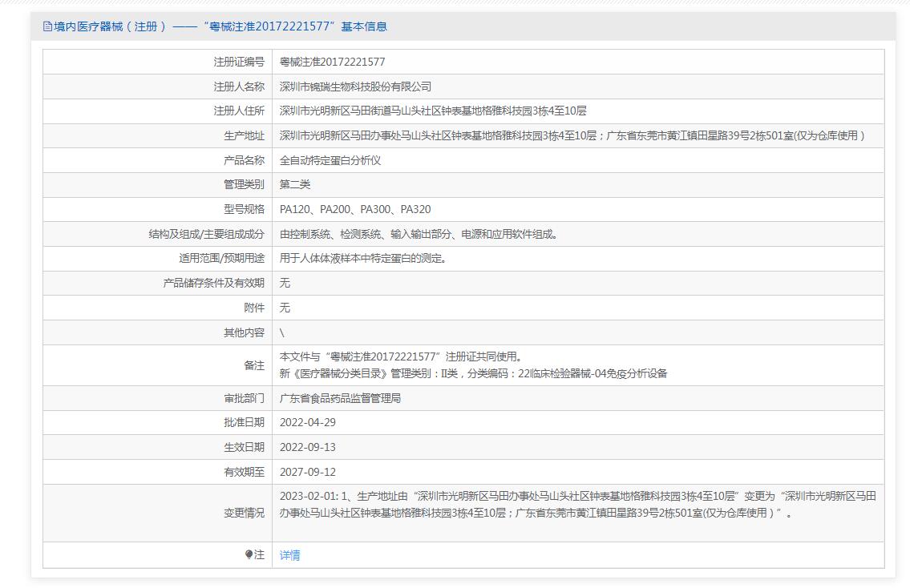Click the expiry date 2027-09-12
The width and height of the screenshot is (910, 588).
(x=307, y=472)
